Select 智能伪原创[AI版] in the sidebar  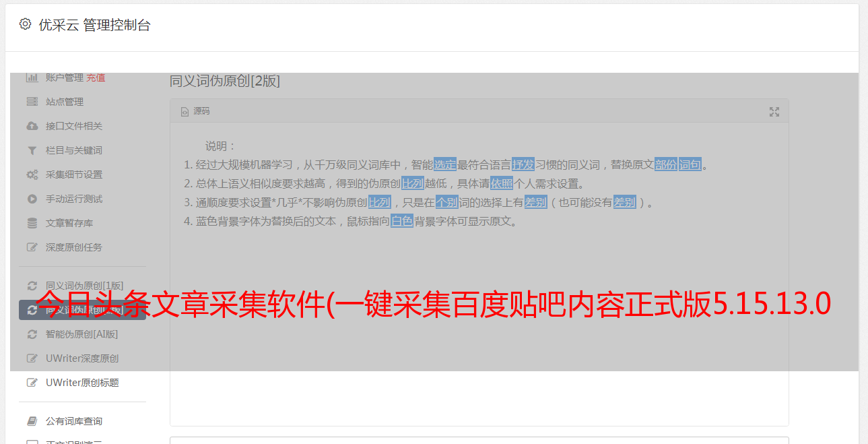(x=82, y=334)
